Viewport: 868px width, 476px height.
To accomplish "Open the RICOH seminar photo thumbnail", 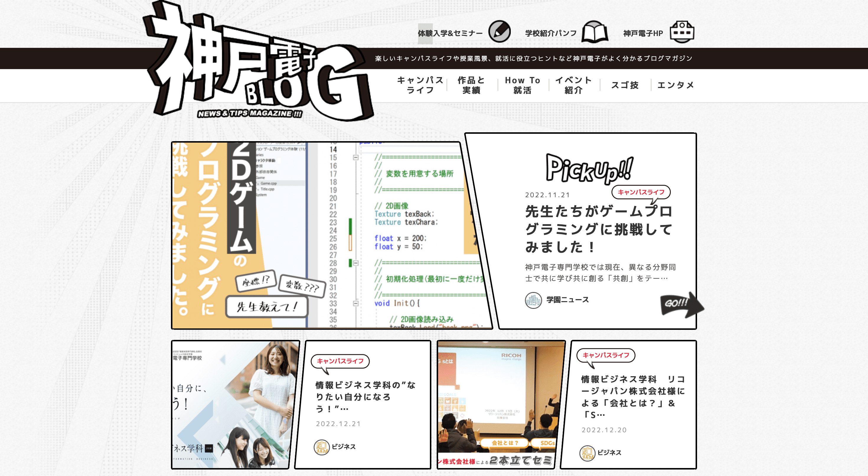I will coord(501,405).
